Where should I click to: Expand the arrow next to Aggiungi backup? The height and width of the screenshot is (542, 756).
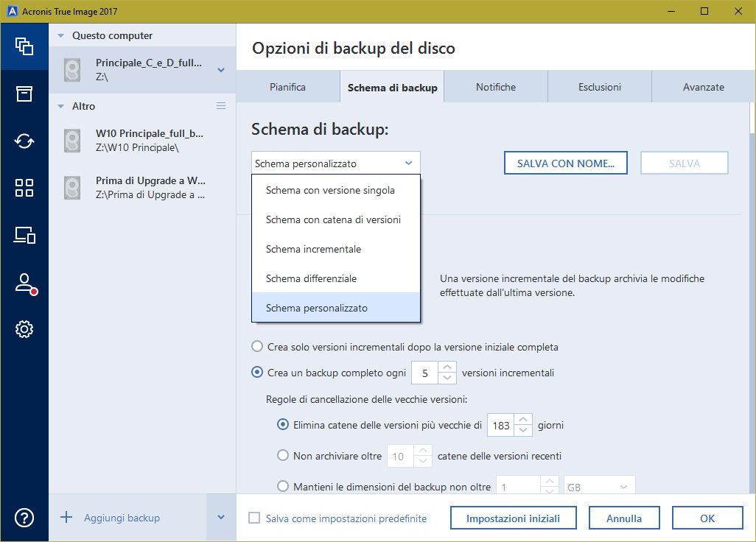pos(221,518)
